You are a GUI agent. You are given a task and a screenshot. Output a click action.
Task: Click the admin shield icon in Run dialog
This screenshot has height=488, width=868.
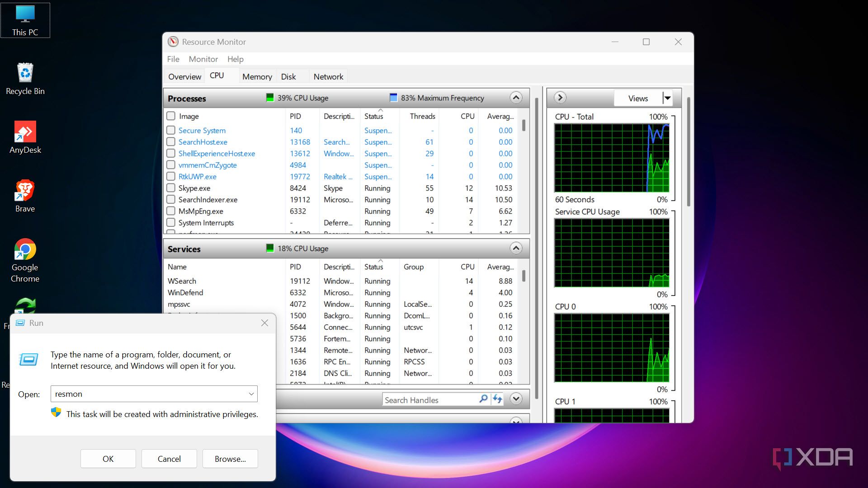pos(56,413)
